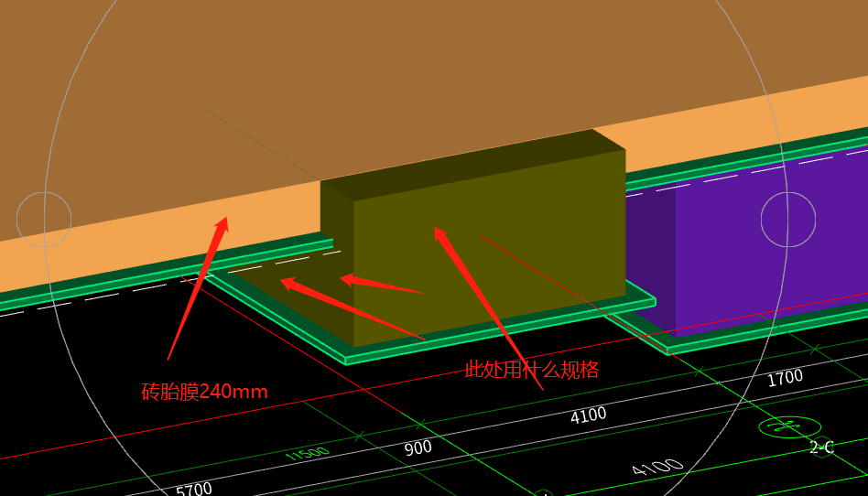Click the right orbit ring handle circle

click(788, 220)
